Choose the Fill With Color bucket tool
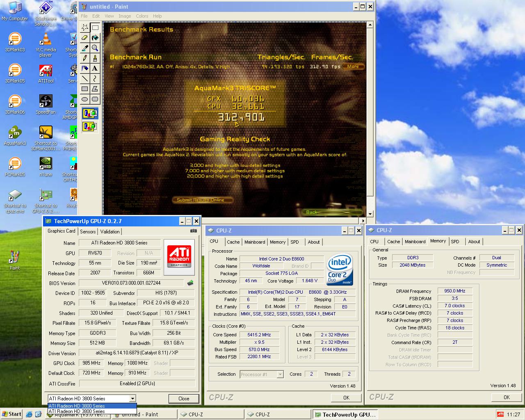 tap(95, 38)
